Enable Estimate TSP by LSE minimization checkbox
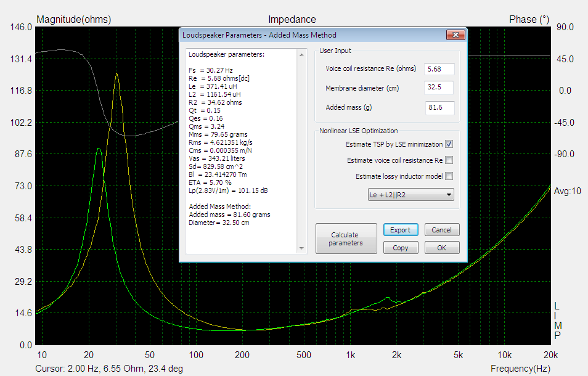The height and width of the screenshot is (376, 588). pos(449,144)
